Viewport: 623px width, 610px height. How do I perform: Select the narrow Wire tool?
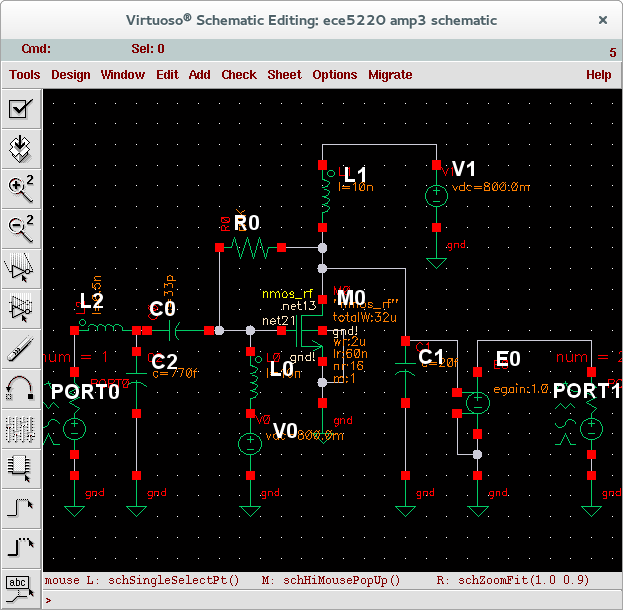point(21,509)
